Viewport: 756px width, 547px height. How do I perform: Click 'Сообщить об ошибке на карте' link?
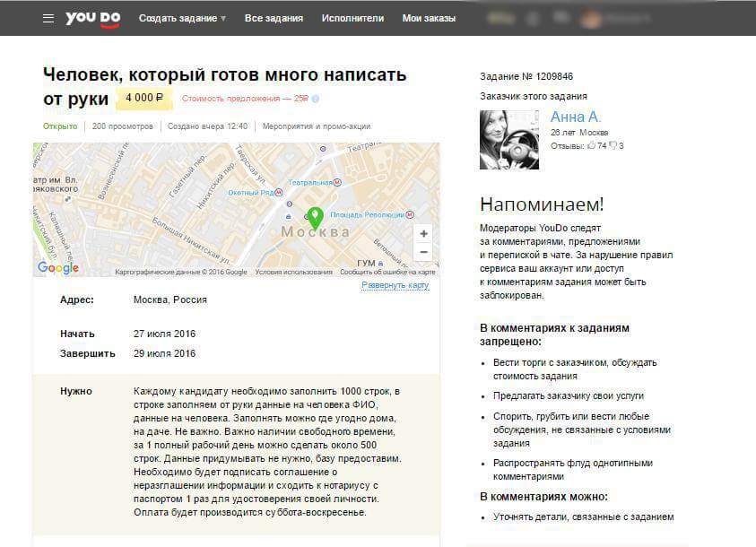click(x=387, y=272)
